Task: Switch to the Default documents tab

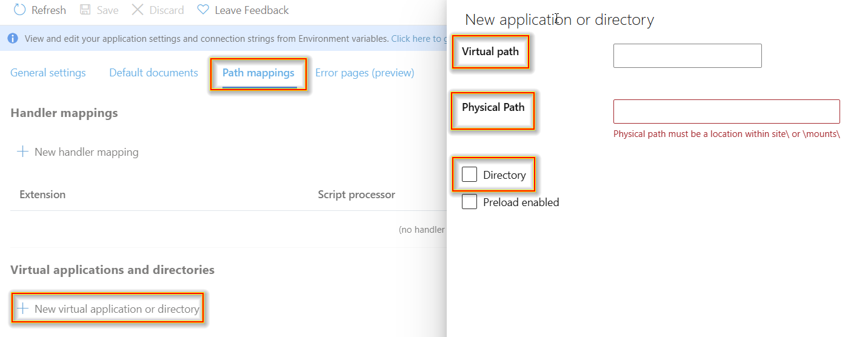Action: tap(153, 73)
